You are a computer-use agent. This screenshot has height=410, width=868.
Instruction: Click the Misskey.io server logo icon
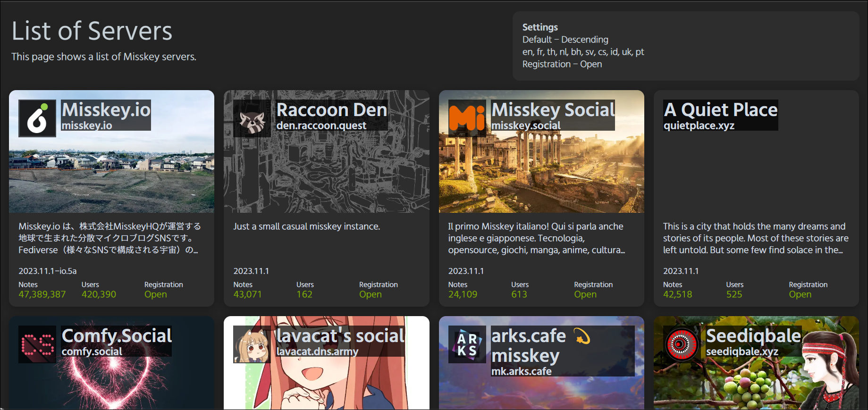click(x=37, y=118)
